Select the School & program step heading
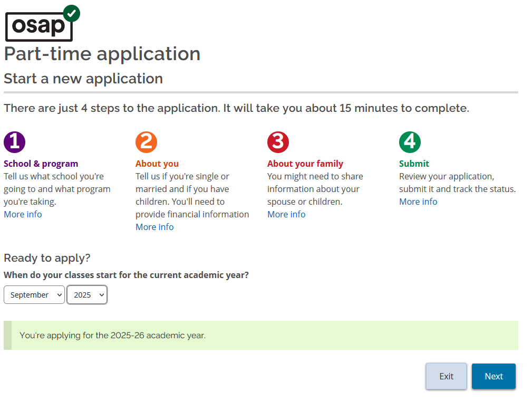The image size is (532, 401). [41, 164]
